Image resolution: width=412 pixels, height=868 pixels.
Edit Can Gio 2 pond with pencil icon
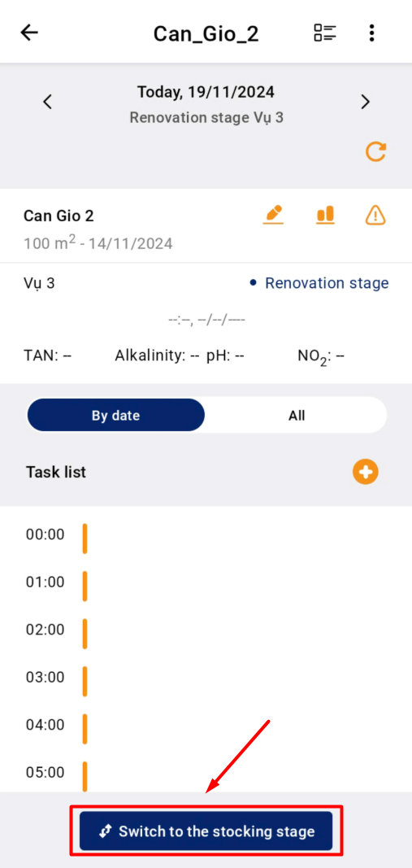pyautogui.click(x=273, y=215)
